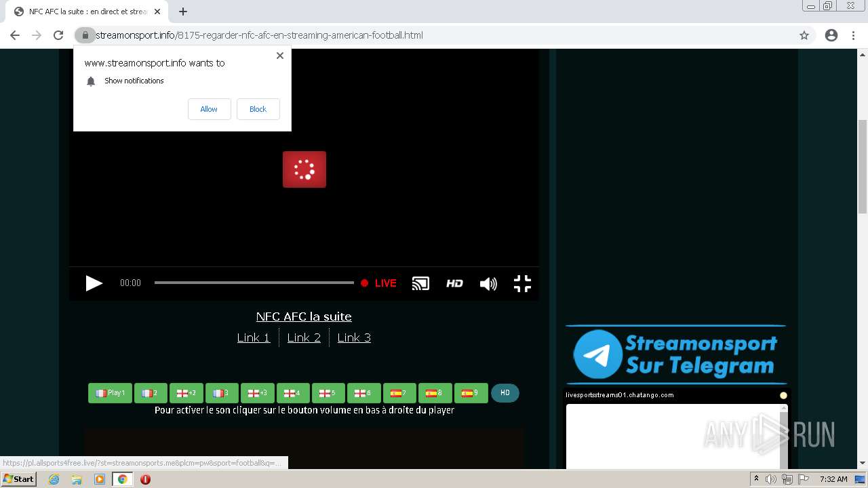Click the yellow dot in Chatango header
Screen dimensions: 868x488
(x=783, y=395)
